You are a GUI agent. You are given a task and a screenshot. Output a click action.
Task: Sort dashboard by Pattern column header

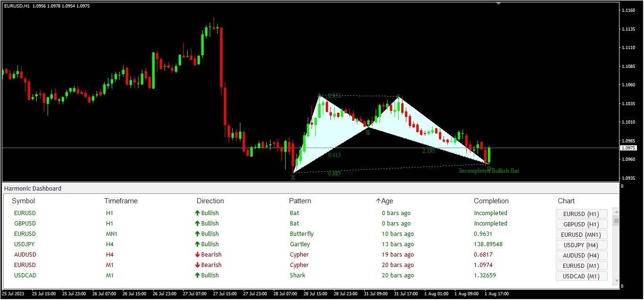(x=300, y=201)
